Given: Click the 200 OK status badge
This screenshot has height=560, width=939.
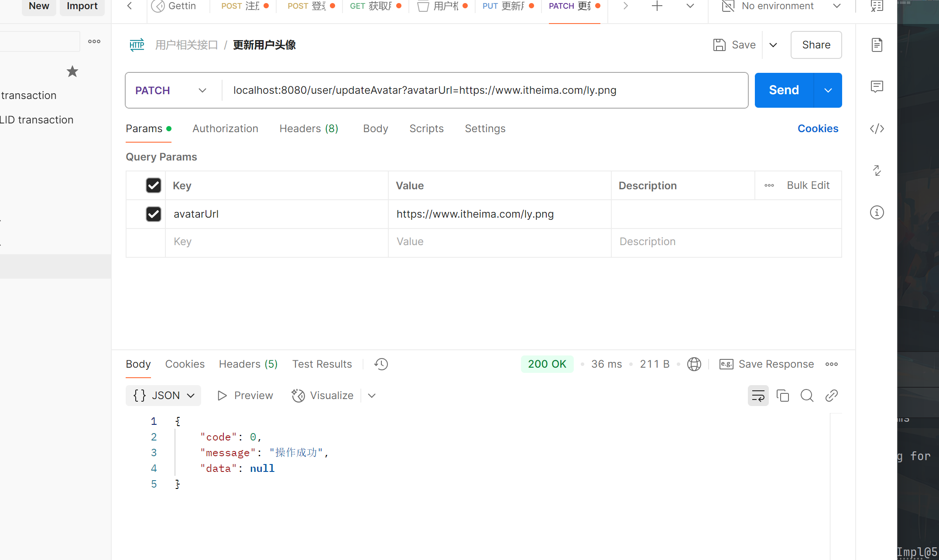Looking at the screenshot, I should point(547,364).
